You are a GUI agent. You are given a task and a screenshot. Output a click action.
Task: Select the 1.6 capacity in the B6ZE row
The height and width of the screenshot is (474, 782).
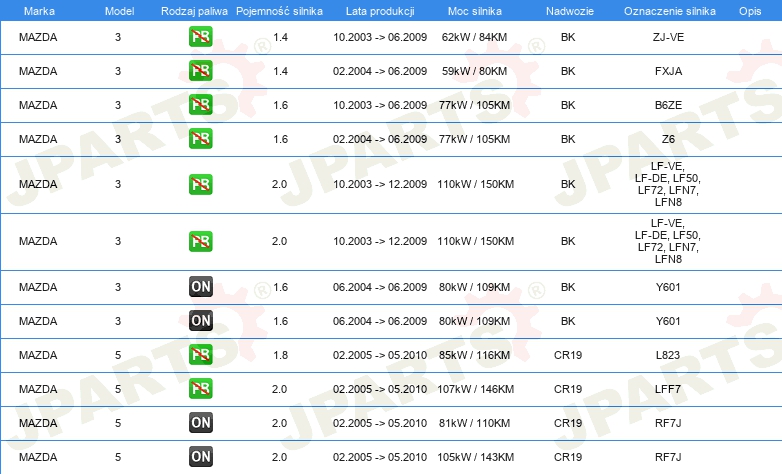(280, 105)
